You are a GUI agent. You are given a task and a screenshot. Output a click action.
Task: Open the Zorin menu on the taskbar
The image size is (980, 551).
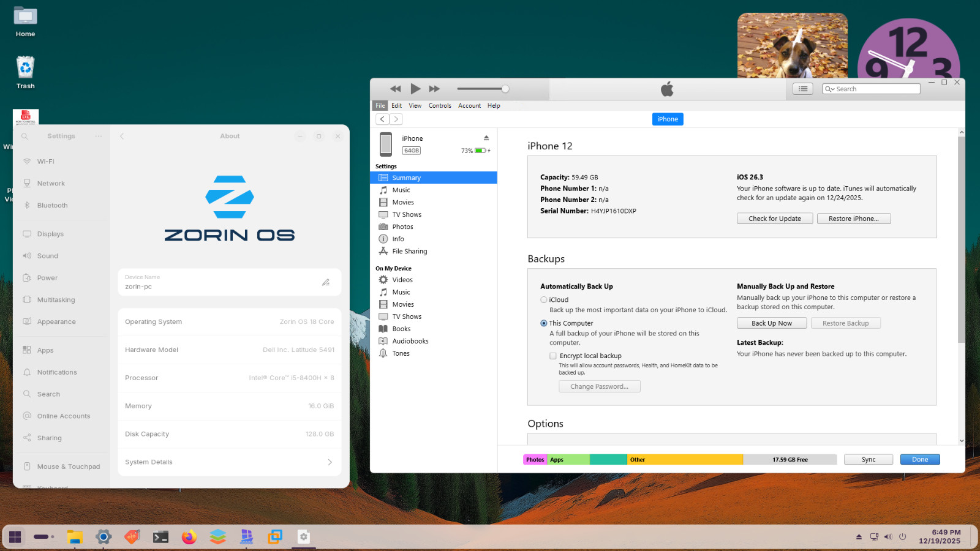point(15,537)
